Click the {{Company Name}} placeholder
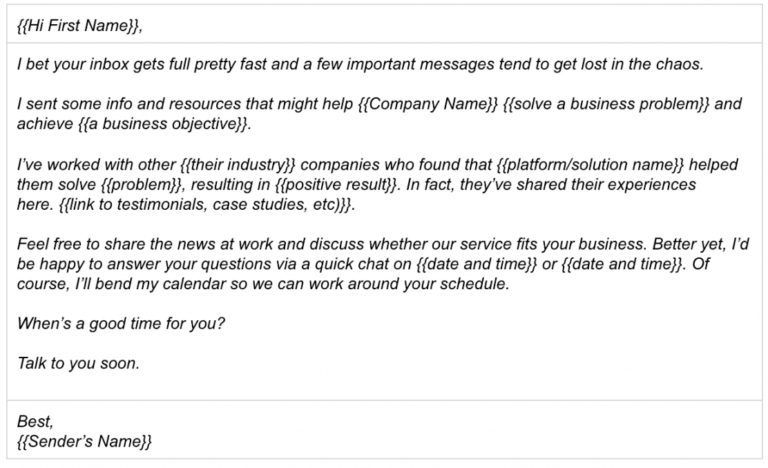 [x=428, y=104]
